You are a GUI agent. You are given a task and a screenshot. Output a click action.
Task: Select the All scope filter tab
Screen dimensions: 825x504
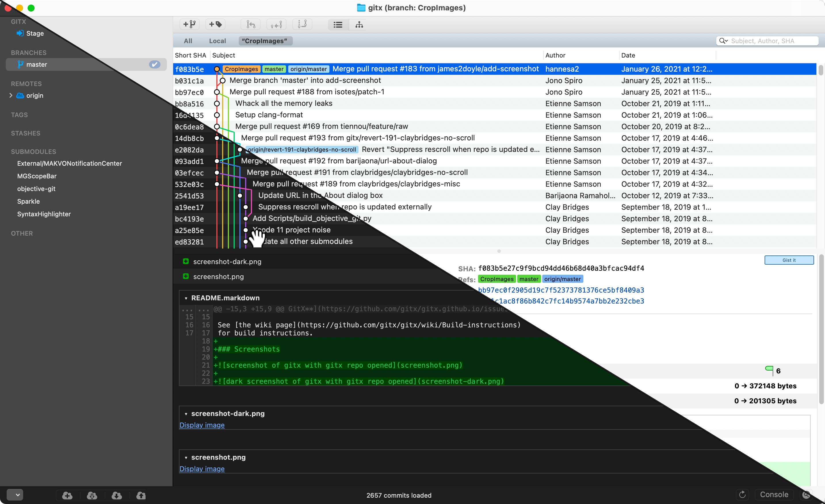[x=188, y=41]
